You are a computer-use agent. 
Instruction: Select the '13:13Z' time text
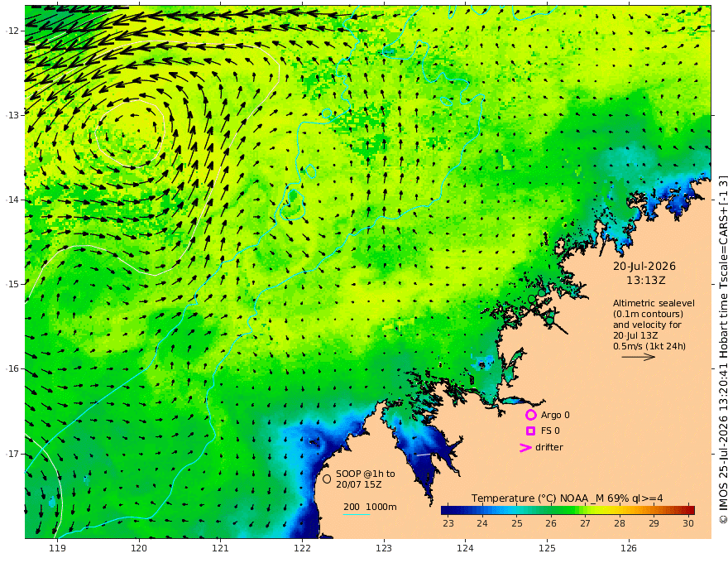click(x=646, y=281)
